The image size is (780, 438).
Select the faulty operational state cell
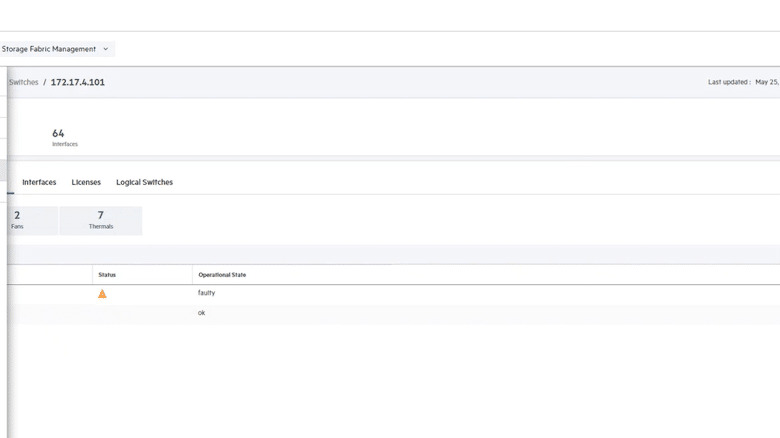(206, 293)
